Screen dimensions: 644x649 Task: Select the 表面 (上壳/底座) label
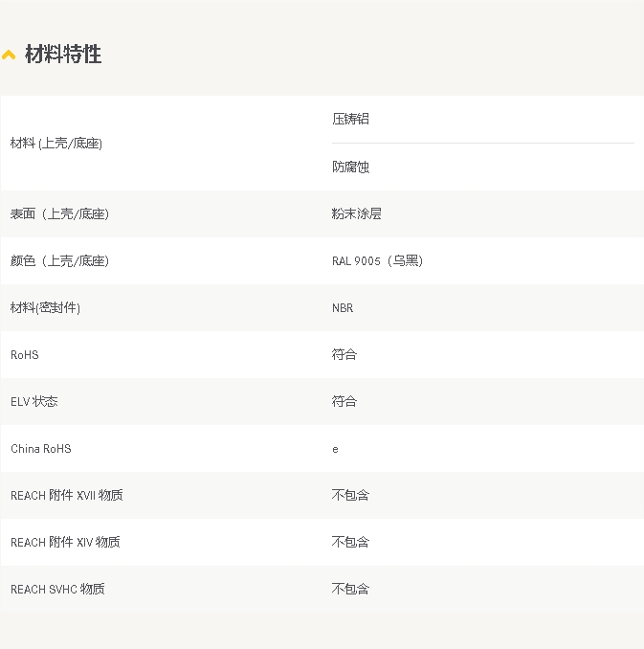click(x=59, y=213)
